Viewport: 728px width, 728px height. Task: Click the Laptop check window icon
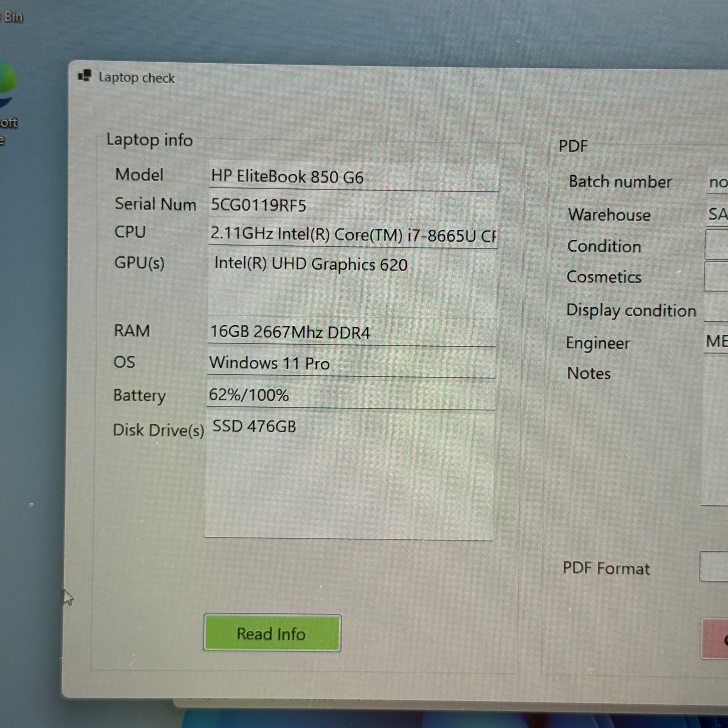point(85,76)
